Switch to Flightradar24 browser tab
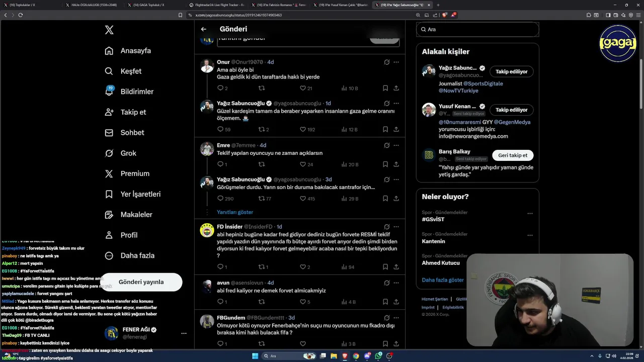 click(216, 5)
